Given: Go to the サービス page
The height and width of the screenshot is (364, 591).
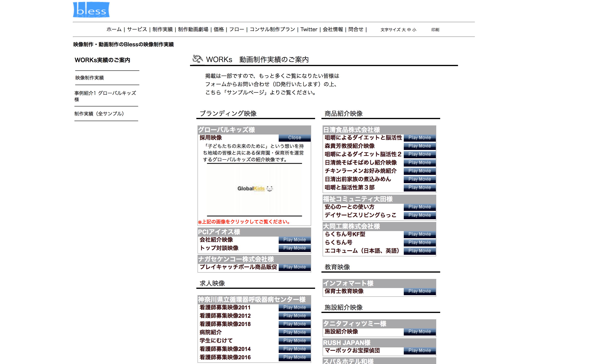Looking at the screenshot, I should [137, 29].
